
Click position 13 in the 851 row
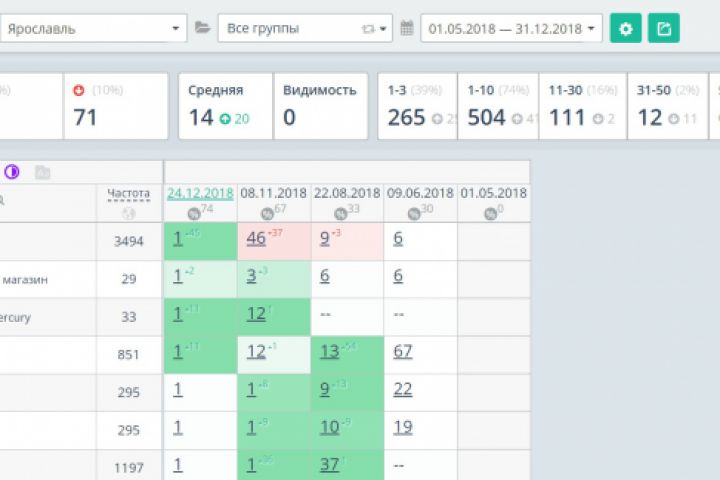click(329, 352)
